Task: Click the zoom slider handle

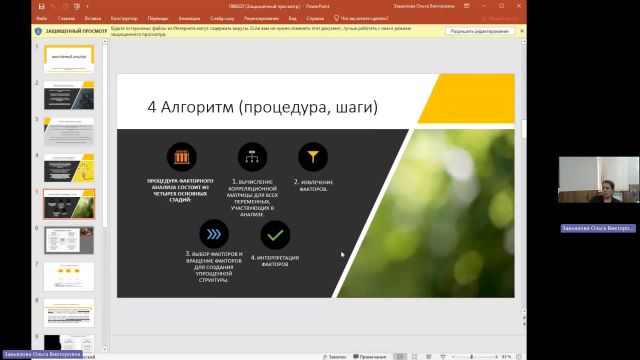Action: point(471,357)
